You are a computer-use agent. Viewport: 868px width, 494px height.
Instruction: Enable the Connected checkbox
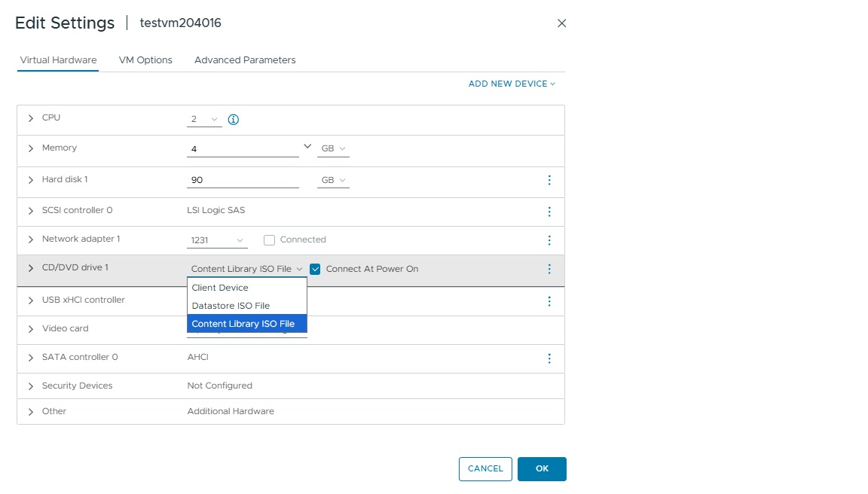tap(269, 239)
